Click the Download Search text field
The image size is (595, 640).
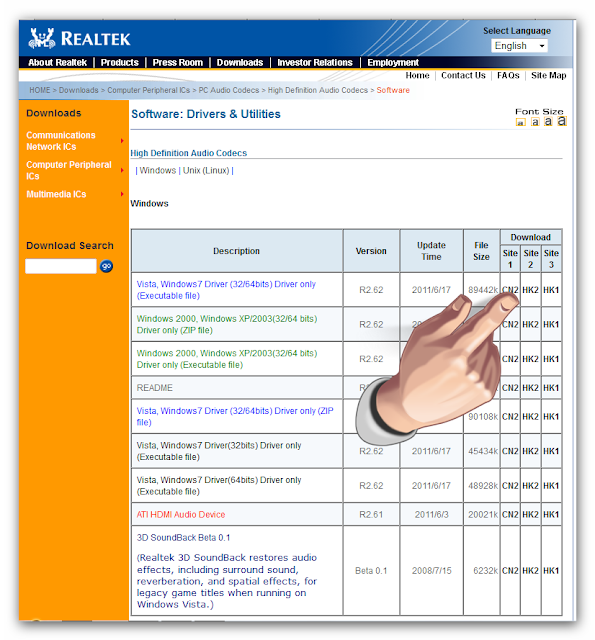tap(61, 266)
